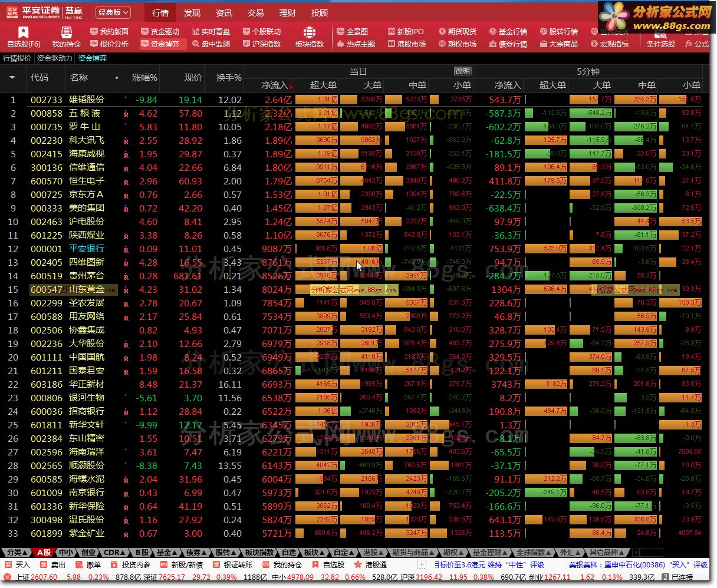Open 新股IPO page
This screenshot has width=717, height=588.
pos(406,31)
